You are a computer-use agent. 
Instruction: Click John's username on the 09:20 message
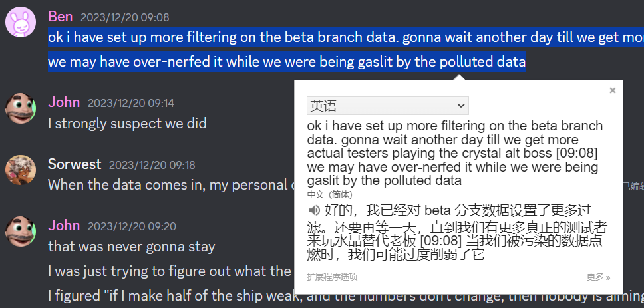tap(64, 226)
